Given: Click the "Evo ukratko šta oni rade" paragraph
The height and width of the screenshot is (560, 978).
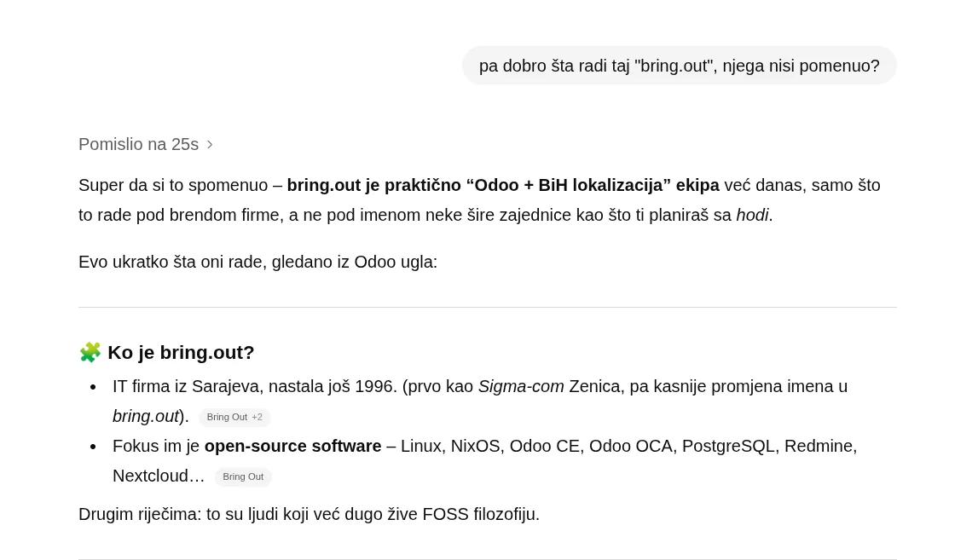Looking at the screenshot, I should pyautogui.click(x=258, y=262).
